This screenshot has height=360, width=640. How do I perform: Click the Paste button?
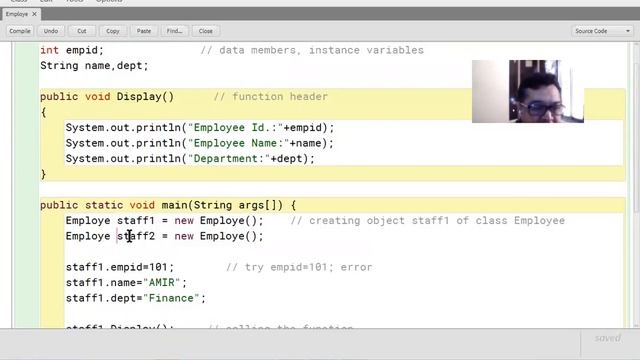144,31
